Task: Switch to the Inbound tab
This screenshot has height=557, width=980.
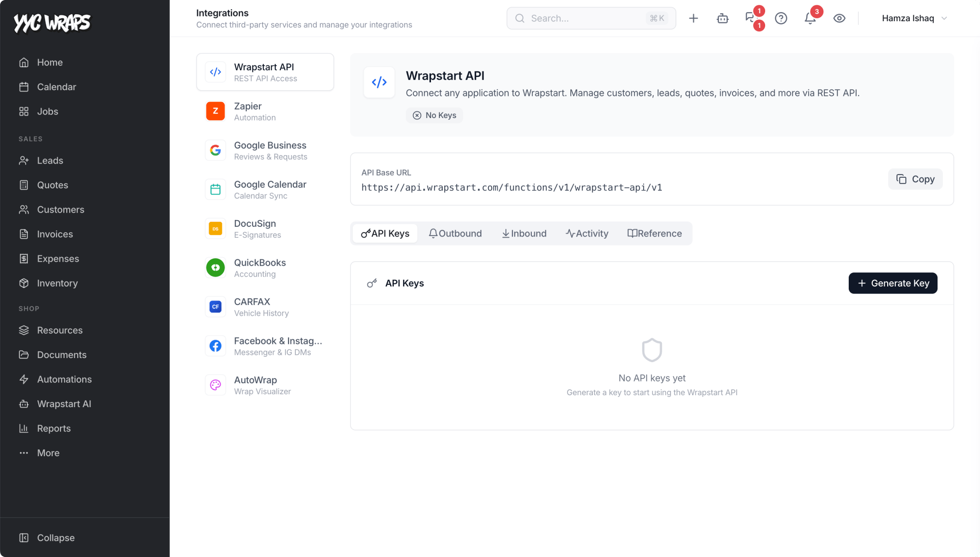Action: click(x=524, y=233)
